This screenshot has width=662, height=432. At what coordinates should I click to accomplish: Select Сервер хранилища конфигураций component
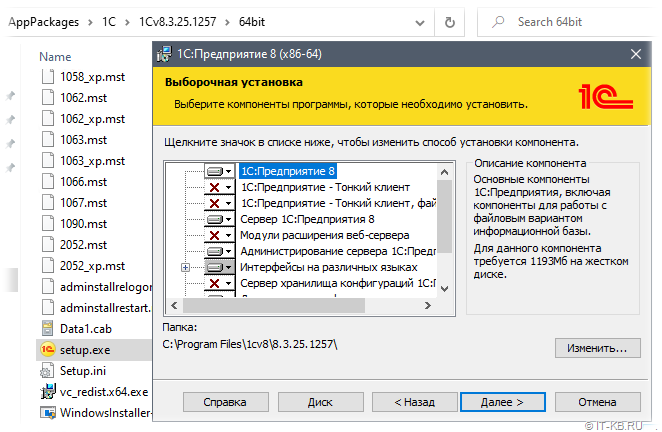tap(338, 283)
